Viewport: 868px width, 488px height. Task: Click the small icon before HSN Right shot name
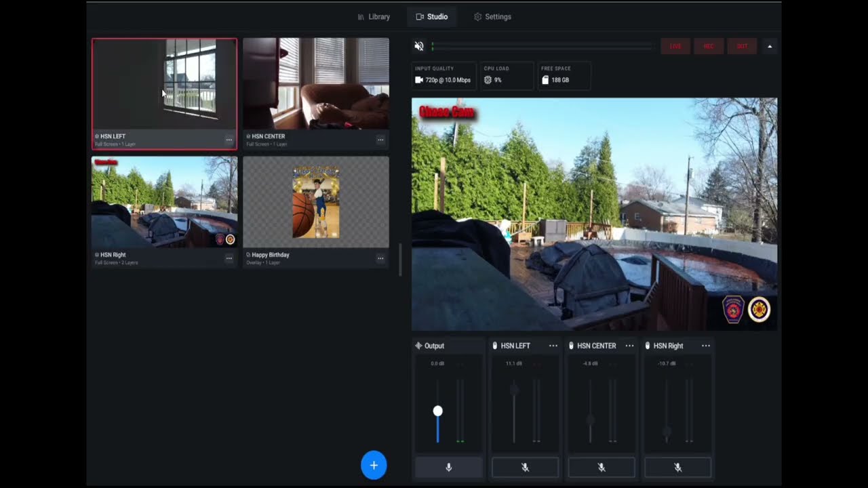(x=97, y=255)
